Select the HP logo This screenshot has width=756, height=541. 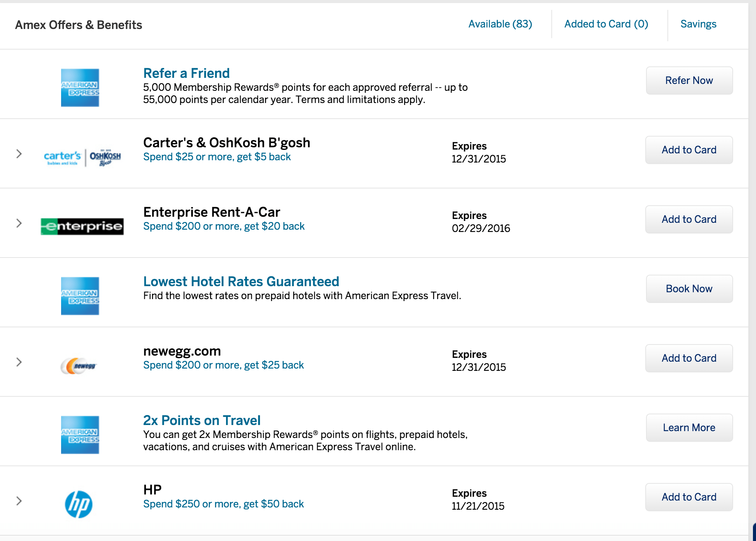point(78,504)
